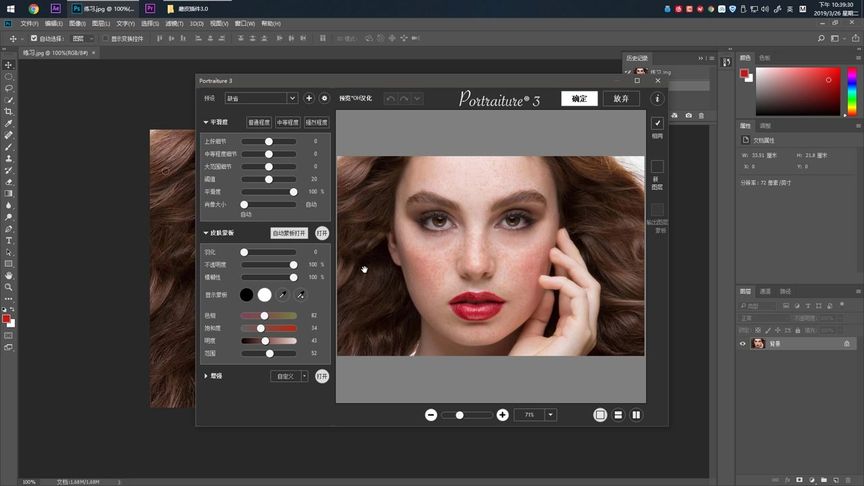Select the Crop tool in toolbar
This screenshot has width=864, height=486.
(9, 111)
